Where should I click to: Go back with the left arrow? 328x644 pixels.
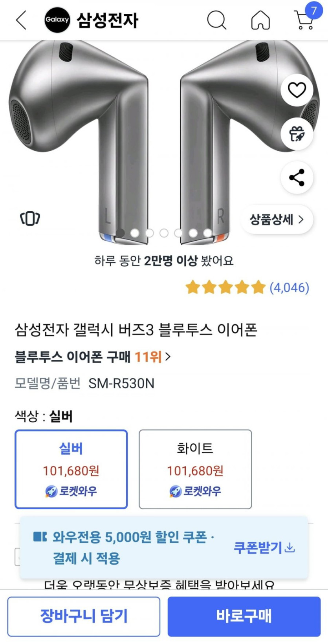[x=21, y=20]
